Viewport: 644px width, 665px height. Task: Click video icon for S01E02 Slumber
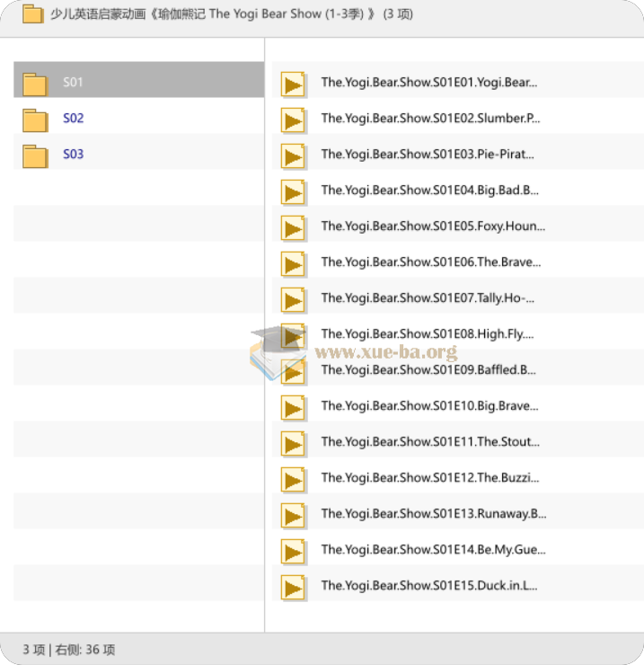(293, 120)
